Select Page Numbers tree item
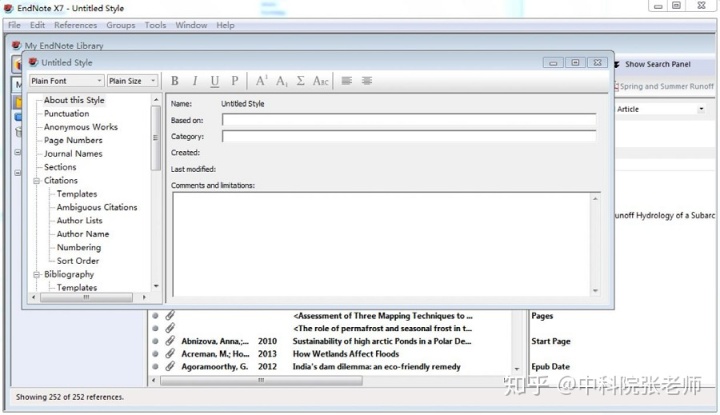 coord(73,140)
